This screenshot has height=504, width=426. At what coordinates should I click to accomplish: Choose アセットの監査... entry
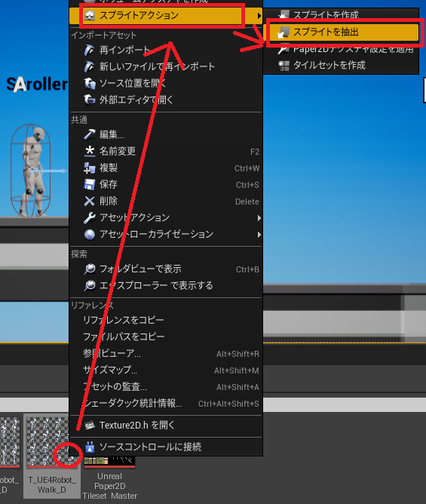click(x=166, y=387)
